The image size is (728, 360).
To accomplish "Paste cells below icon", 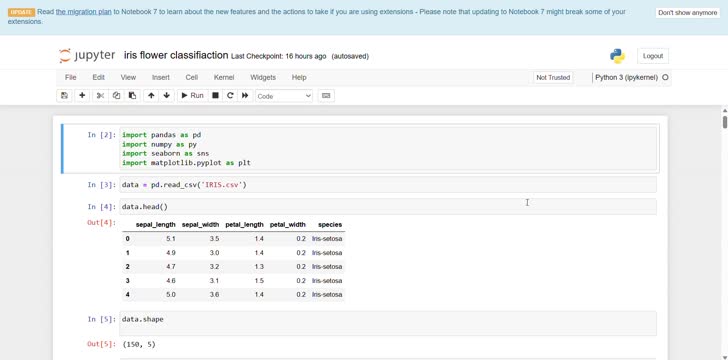I will pos(132,96).
